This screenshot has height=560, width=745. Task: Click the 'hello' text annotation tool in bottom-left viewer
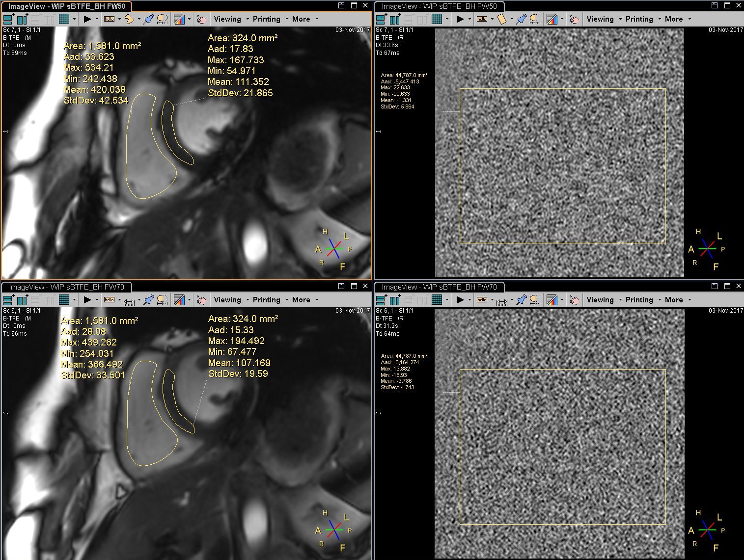click(109, 300)
